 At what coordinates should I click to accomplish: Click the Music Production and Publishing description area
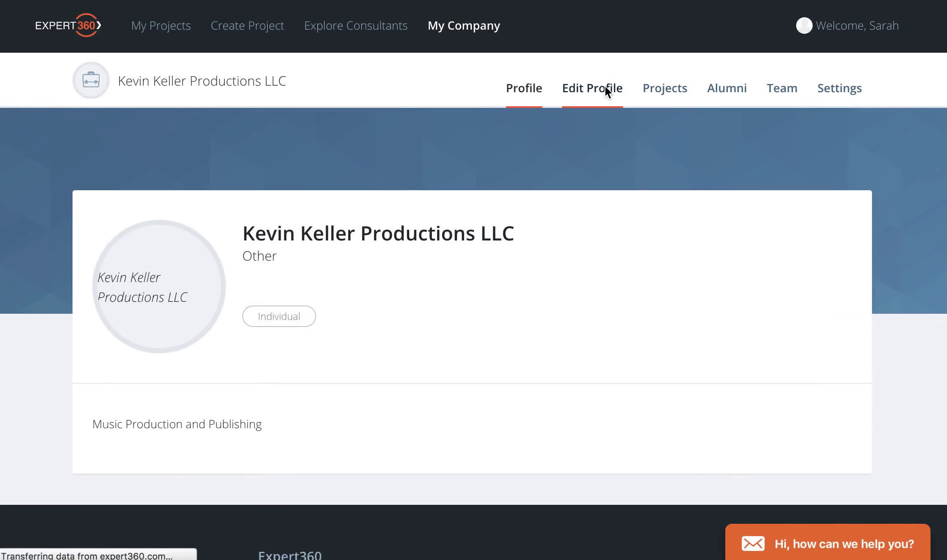pyautogui.click(x=177, y=424)
